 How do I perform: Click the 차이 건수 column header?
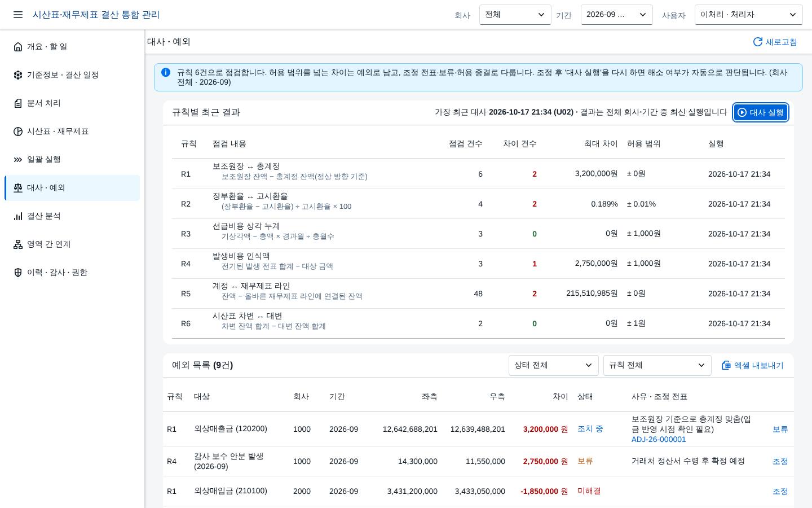[x=519, y=144]
